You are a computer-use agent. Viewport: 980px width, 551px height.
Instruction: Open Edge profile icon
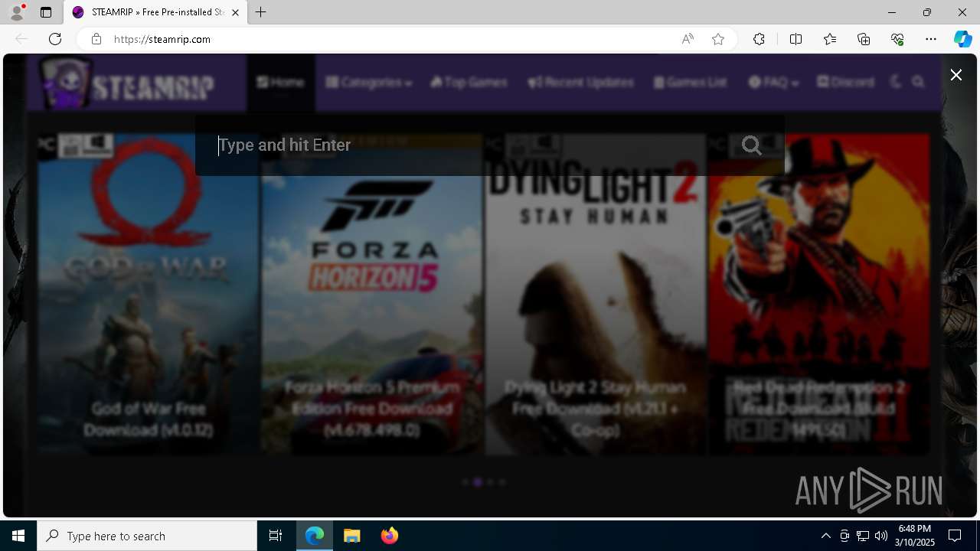(x=16, y=12)
